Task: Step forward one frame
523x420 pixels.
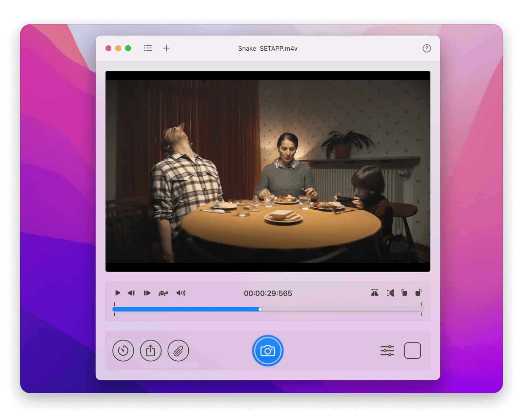Action: coord(147,293)
